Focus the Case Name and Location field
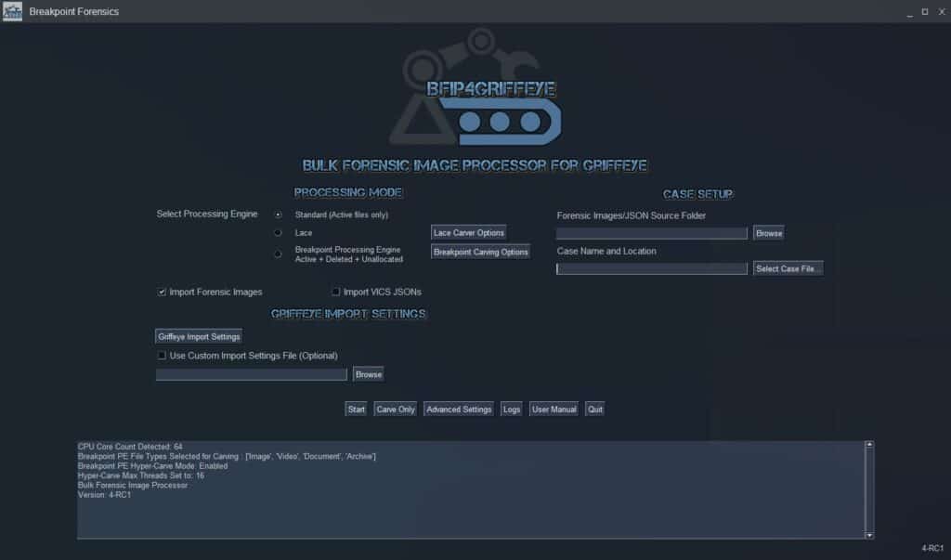 (652, 268)
